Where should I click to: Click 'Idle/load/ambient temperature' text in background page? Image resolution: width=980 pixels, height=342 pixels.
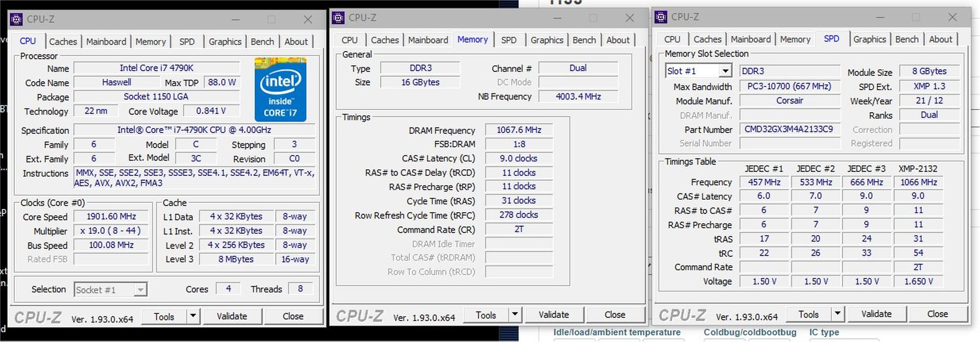[x=617, y=332]
